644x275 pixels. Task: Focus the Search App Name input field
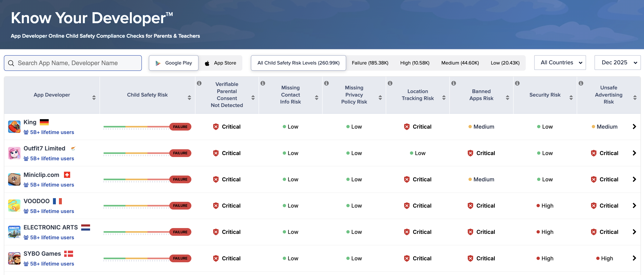pyautogui.click(x=73, y=63)
